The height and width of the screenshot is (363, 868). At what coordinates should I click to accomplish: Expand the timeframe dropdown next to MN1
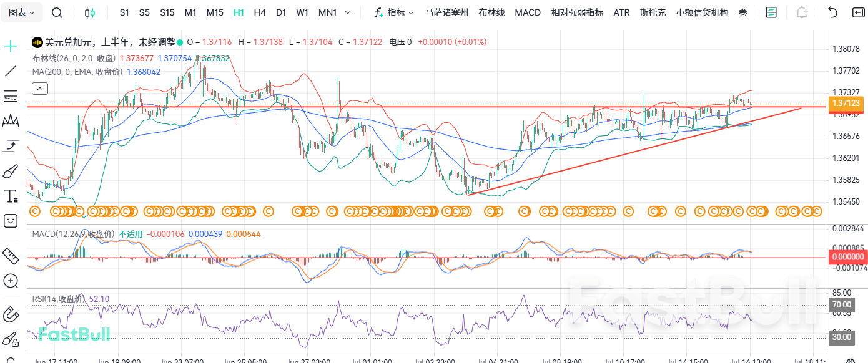tap(347, 12)
